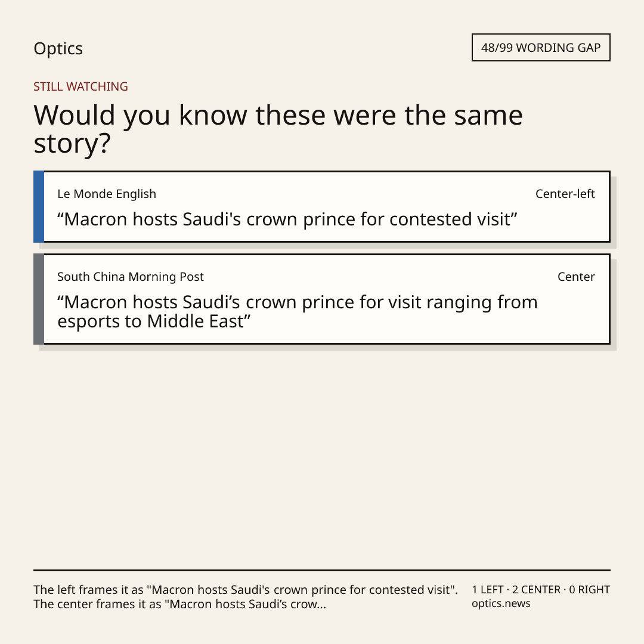Click the framing summary text in footer
This screenshot has width=644, height=644.
(x=246, y=597)
